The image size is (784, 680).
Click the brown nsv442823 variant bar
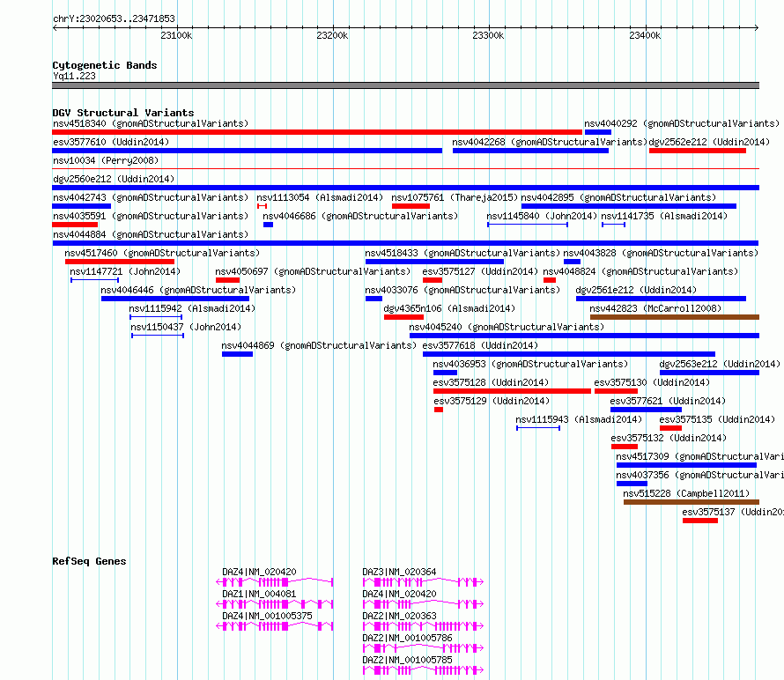click(675, 317)
